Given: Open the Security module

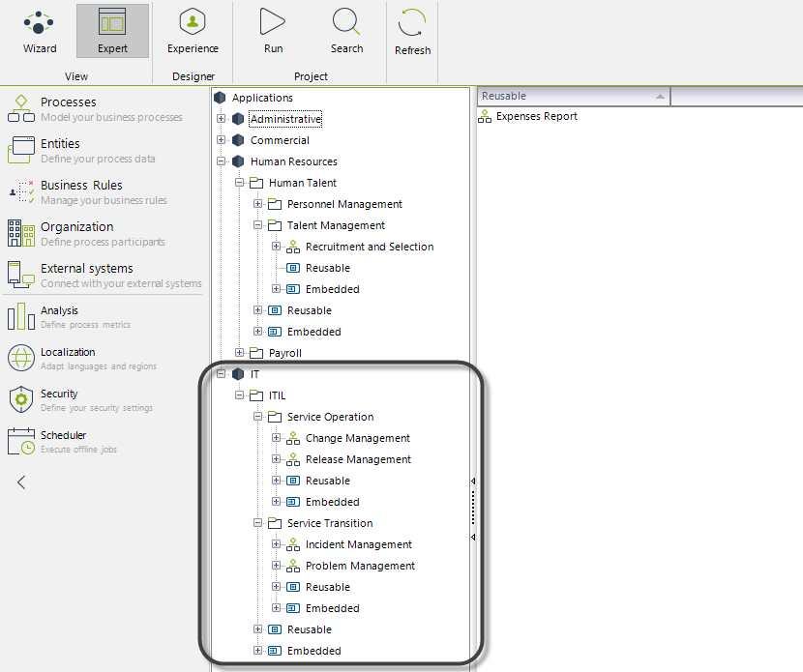Looking at the screenshot, I should click(80, 399).
